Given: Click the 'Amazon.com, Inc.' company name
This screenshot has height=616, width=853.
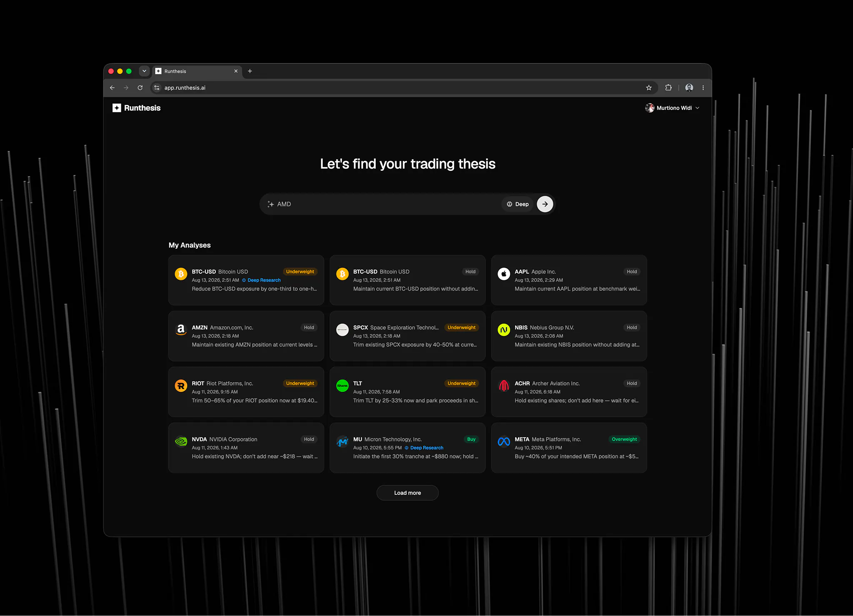Looking at the screenshot, I should tap(232, 327).
